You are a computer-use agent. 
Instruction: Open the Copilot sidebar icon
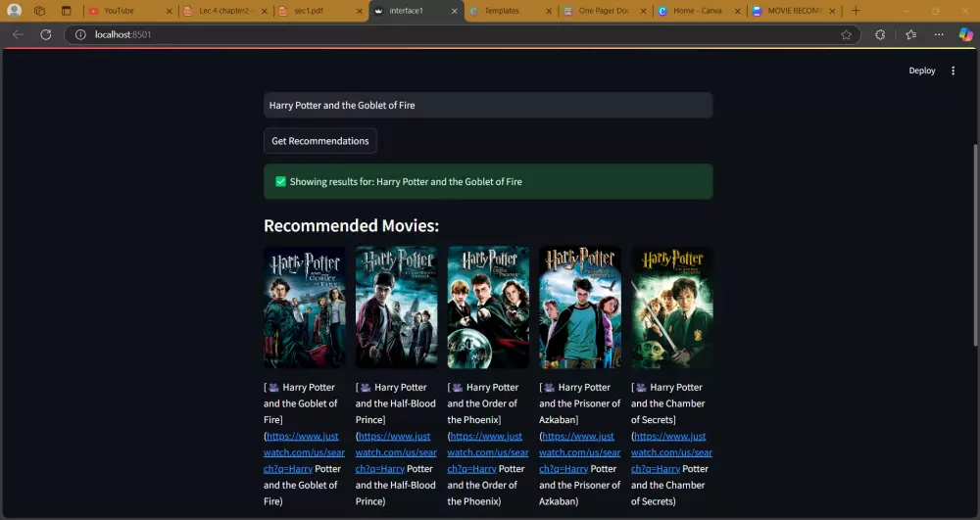click(x=965, y=35)
